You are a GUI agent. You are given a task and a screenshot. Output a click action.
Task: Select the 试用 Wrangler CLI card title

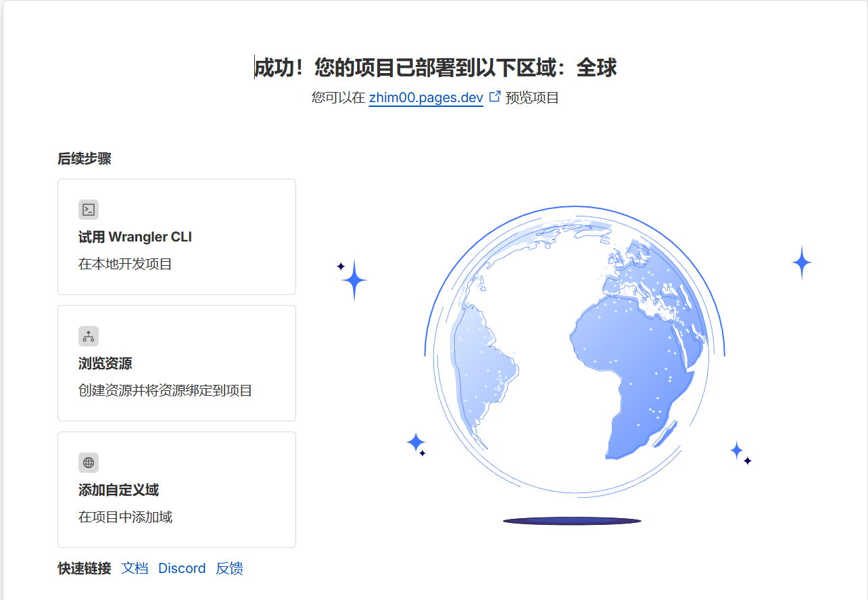pos(135,237)
